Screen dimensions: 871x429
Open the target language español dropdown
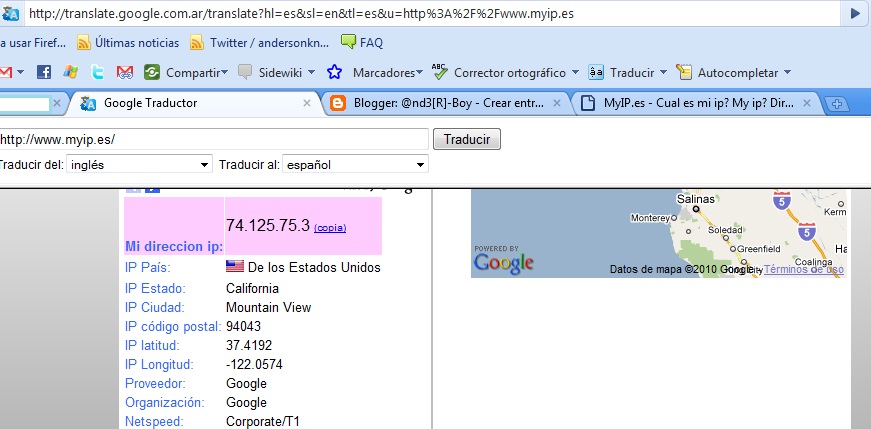pyautogui.click(x=356, y=164)
